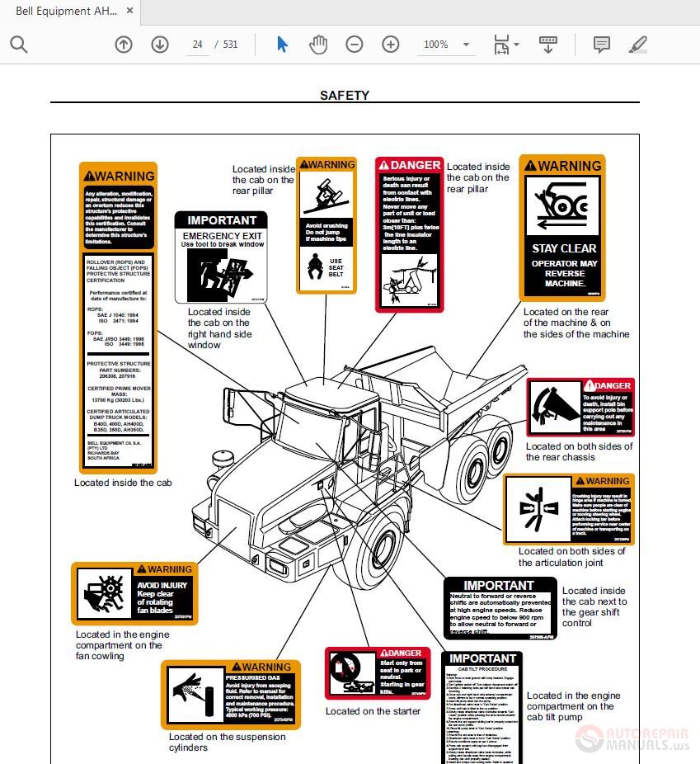Go to previous page with up arrow
Screen dimensions: 700x764
[x=124, y=45]
